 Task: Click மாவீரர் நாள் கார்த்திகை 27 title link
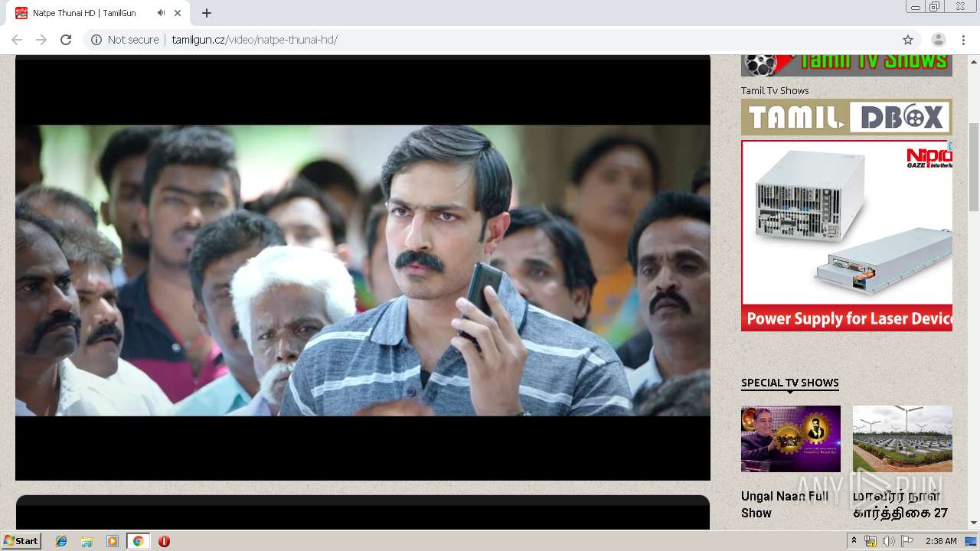point(900,504)
